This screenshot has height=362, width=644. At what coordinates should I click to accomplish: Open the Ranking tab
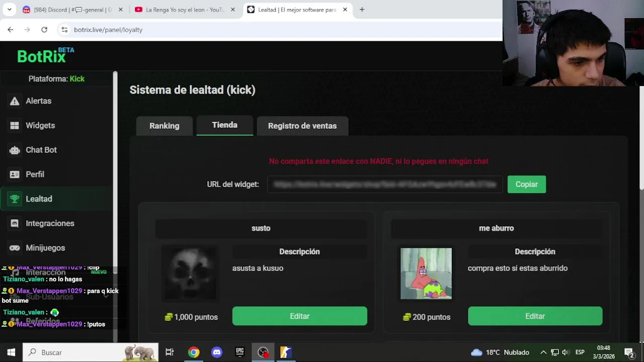(x=164, y=126)
